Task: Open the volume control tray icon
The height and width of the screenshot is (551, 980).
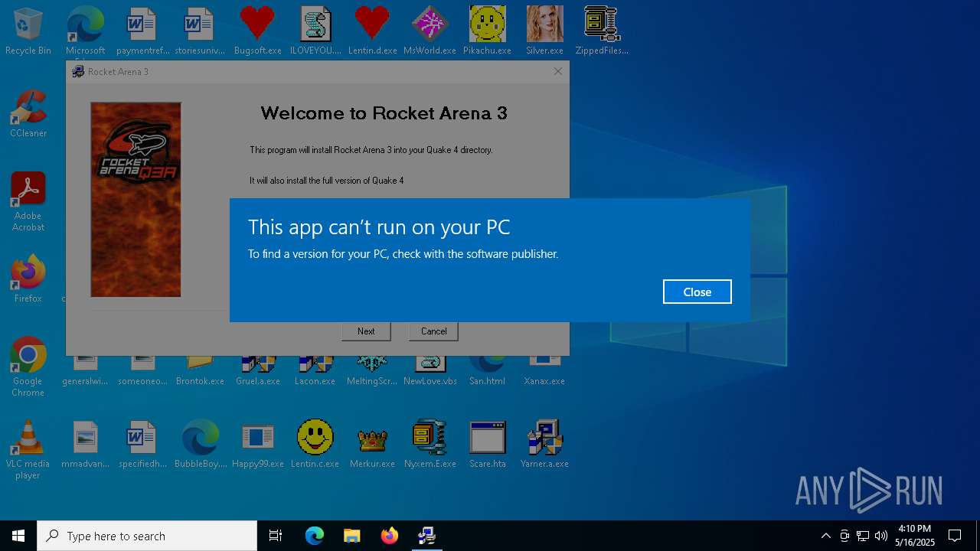Action: pos(881,536)
